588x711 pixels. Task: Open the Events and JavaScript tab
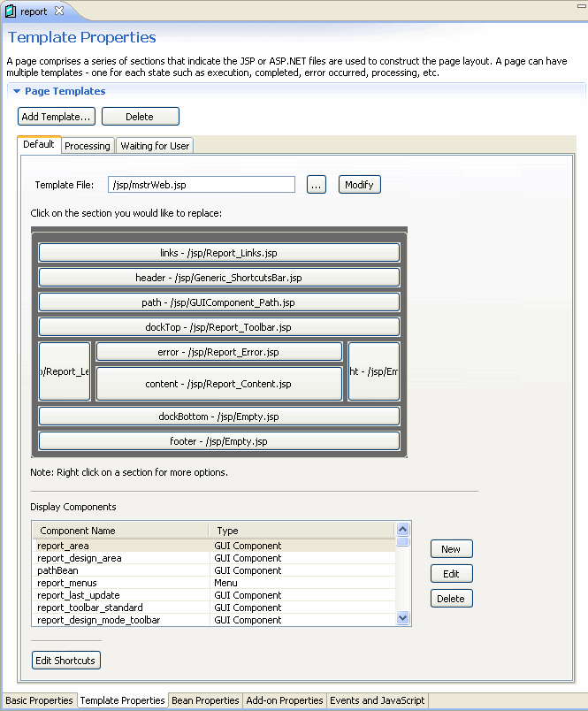tap(378, 700)
